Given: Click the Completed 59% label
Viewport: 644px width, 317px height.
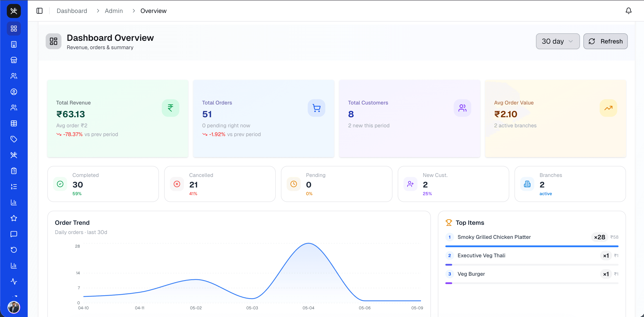Looking at the screenshot, I should pos(77,194).
